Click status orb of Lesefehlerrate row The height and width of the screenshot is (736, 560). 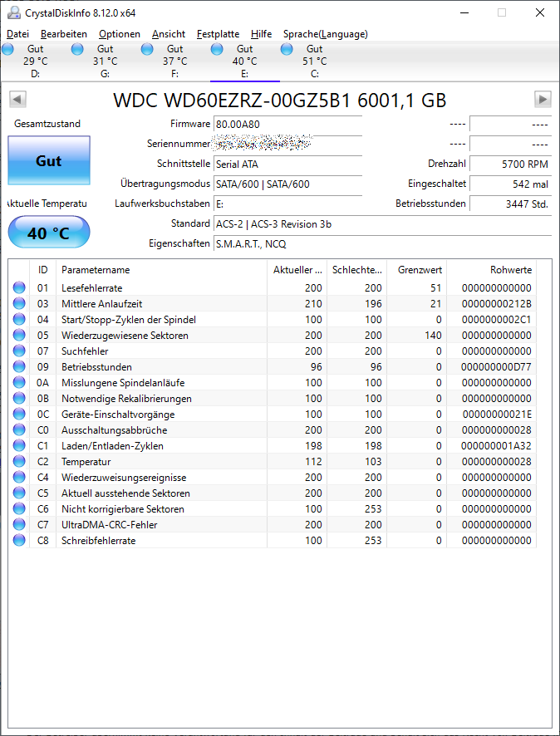(19, 287)
